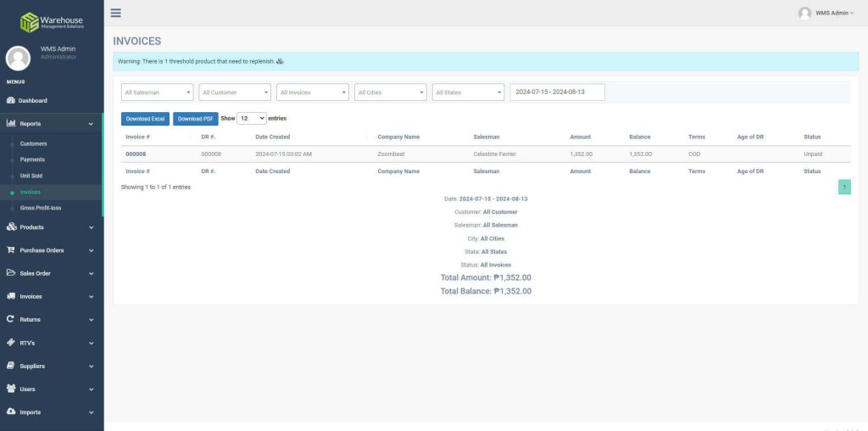Sort by Amount column header
Screen dimensions: 868x431
click(580, 137)
